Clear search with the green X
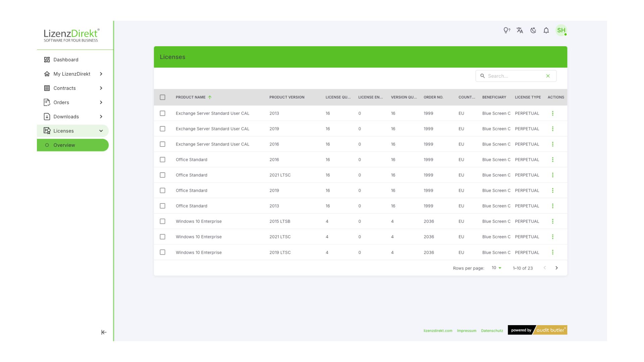The image size is (644, 362). point(548,76)
